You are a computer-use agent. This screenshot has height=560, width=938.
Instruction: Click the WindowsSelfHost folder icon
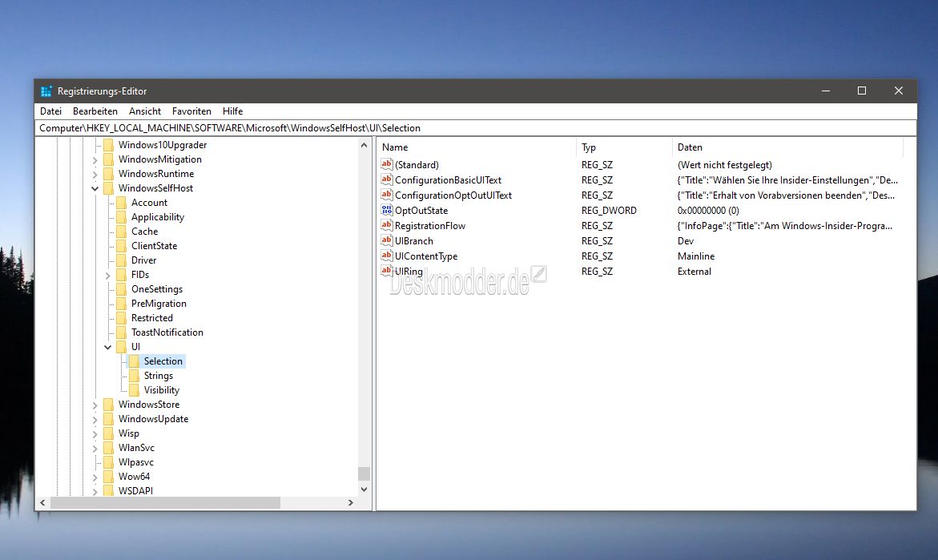pos(108,187)
